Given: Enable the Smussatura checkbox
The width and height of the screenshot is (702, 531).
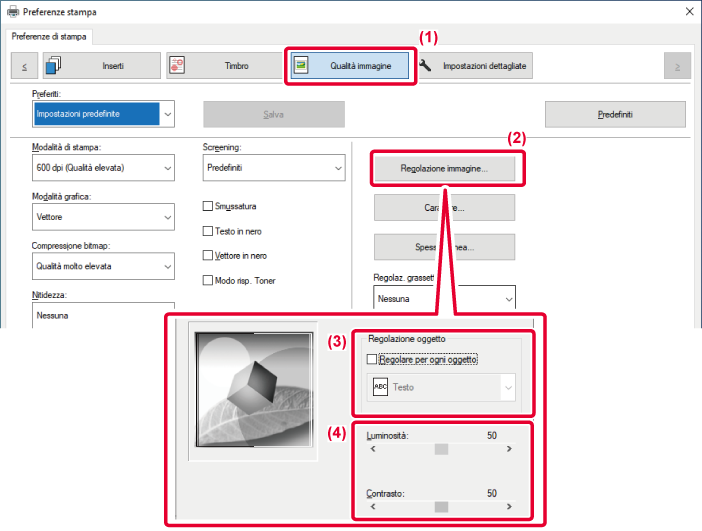Looking at the screenshot, I should [208, 207].
